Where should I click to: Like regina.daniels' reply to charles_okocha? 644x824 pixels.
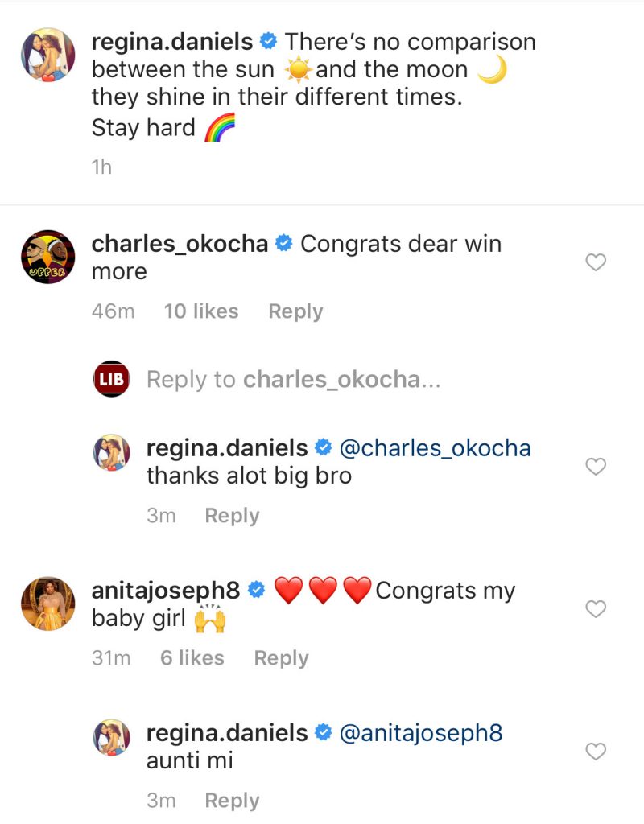[x=595, y=467]
